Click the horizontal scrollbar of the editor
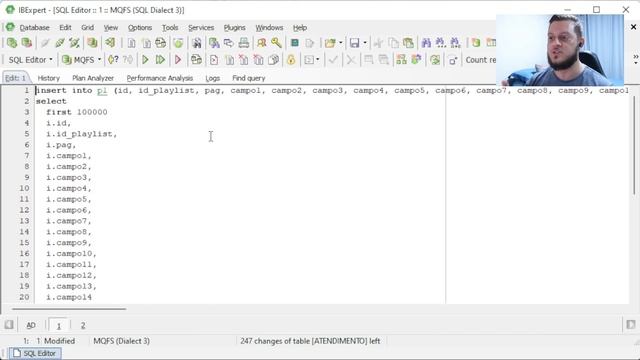 click(x=69, y=309)
